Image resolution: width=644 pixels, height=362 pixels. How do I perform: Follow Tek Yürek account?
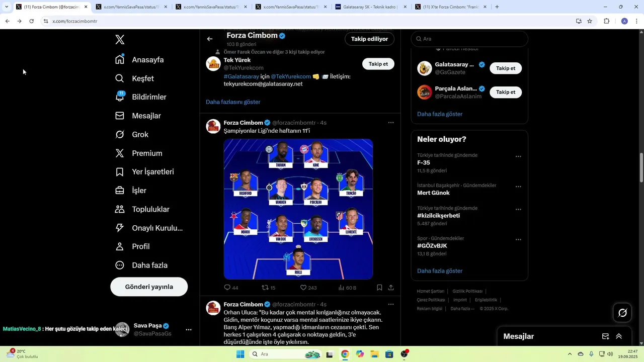[378, 64]
